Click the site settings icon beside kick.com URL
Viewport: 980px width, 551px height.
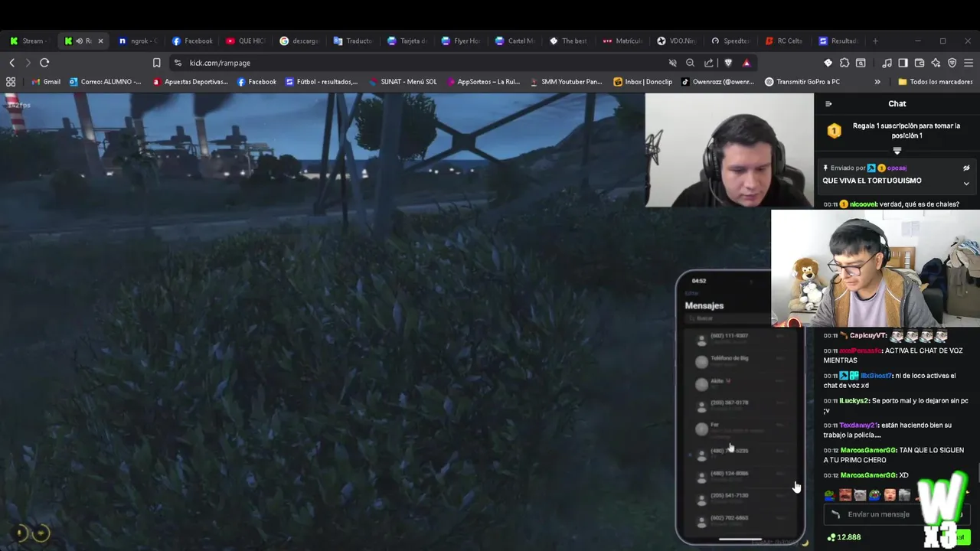click(178, 63)
